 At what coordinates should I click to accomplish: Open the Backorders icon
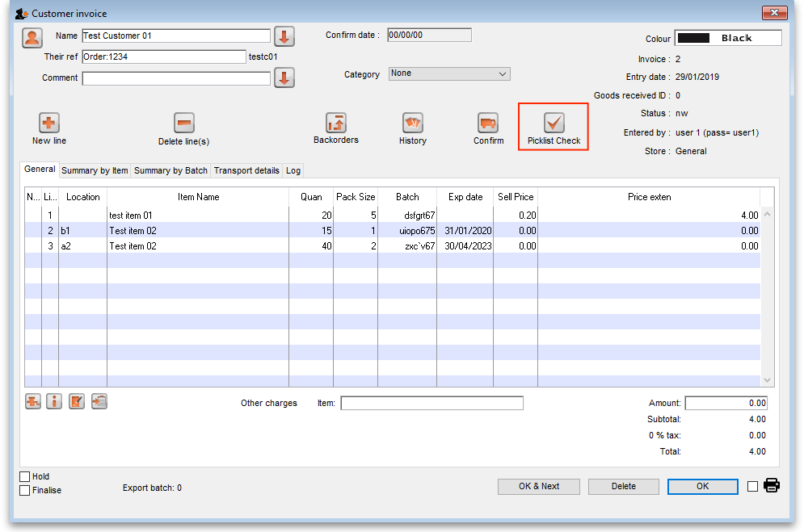pos(336,123)
